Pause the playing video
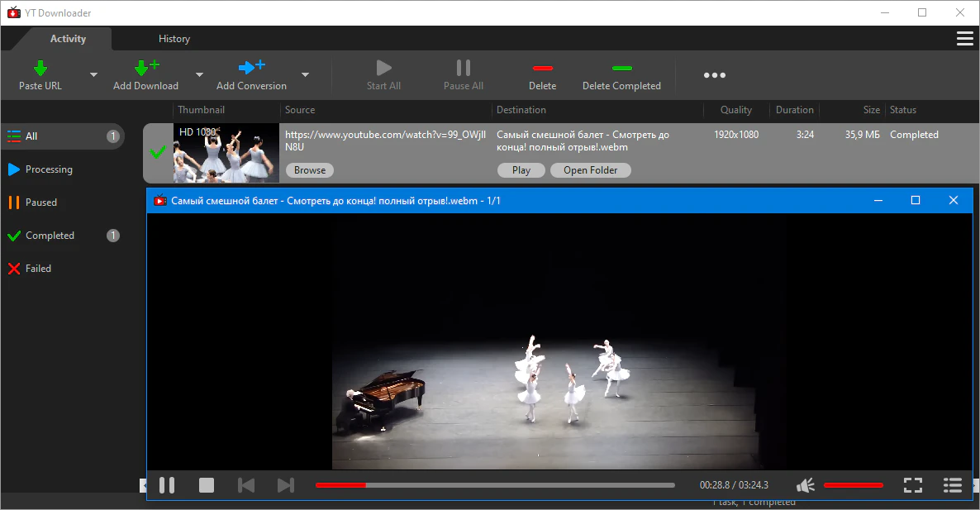 tap(167, 485)
